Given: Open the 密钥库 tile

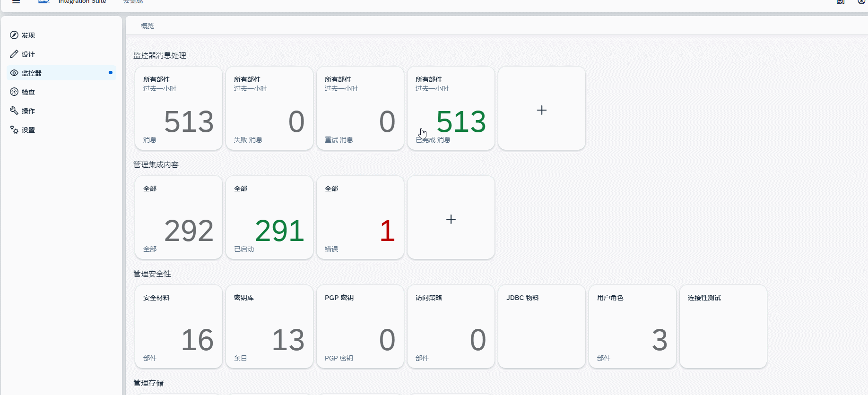Looking at the screenshot, I should 269,327.
